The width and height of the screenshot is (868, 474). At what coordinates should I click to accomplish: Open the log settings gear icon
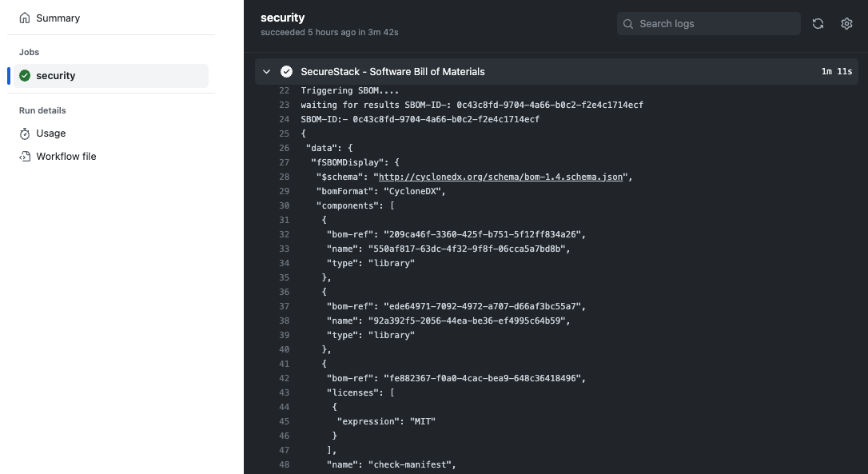pos(846,24)
